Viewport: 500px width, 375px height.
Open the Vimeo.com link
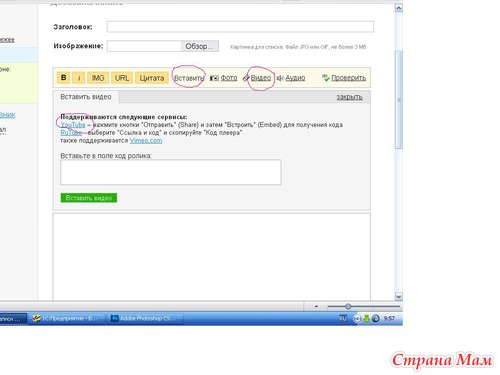[x=146, y=141]
